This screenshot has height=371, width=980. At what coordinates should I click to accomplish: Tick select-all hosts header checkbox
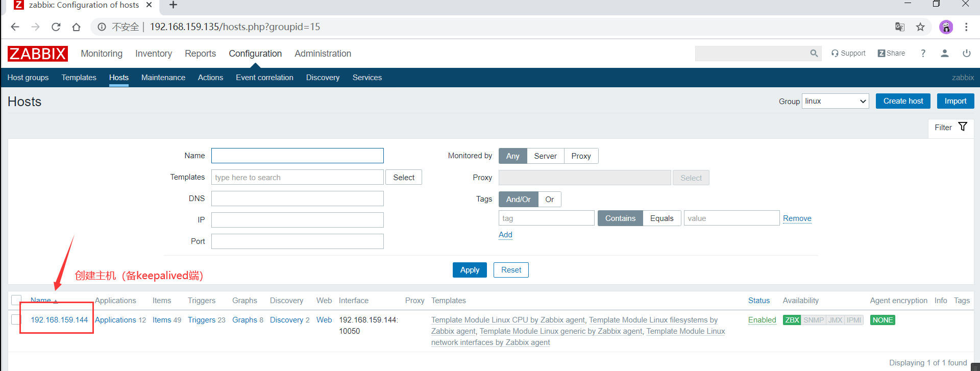(x=16, y=300)
